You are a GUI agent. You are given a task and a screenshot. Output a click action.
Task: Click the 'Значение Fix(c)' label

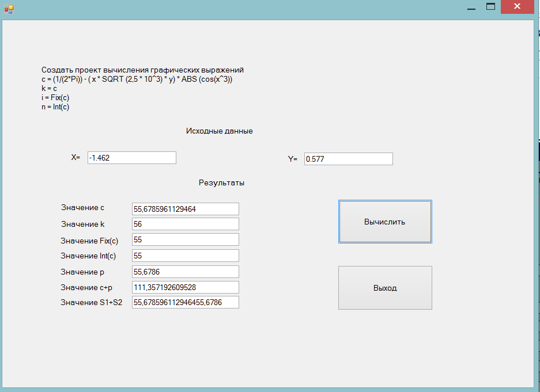point(89,241)
